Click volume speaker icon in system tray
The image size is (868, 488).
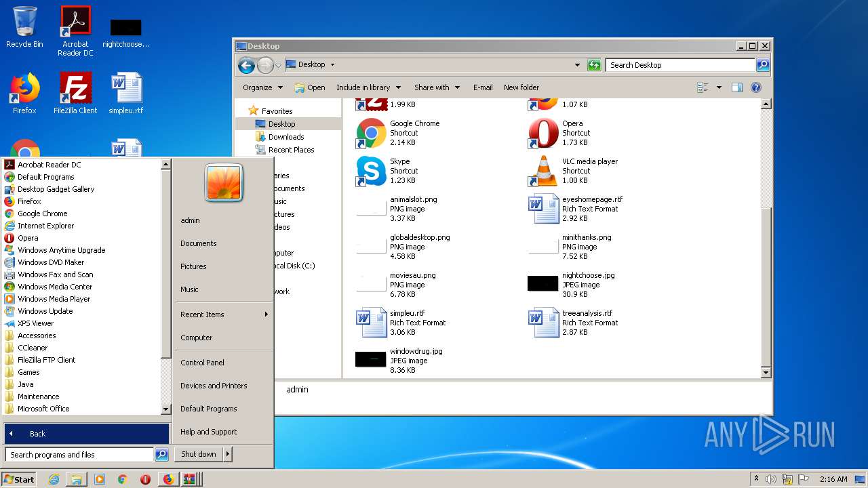tap(771, 479)
